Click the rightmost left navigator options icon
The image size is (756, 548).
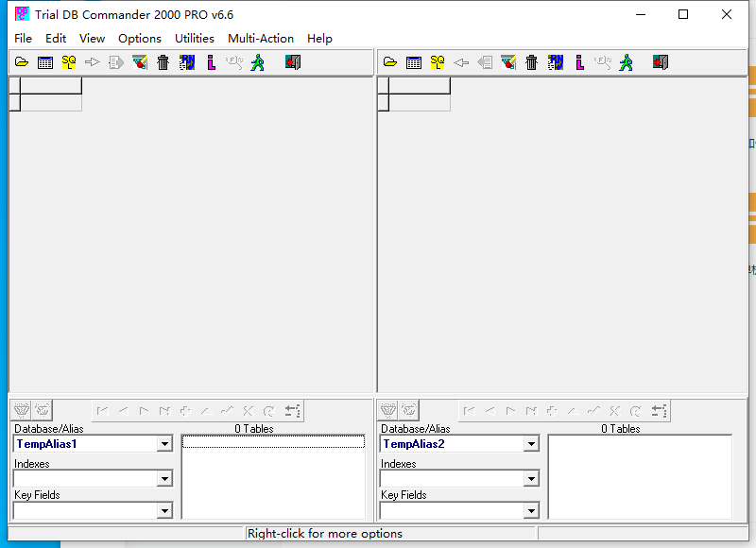tap(292, 411)
